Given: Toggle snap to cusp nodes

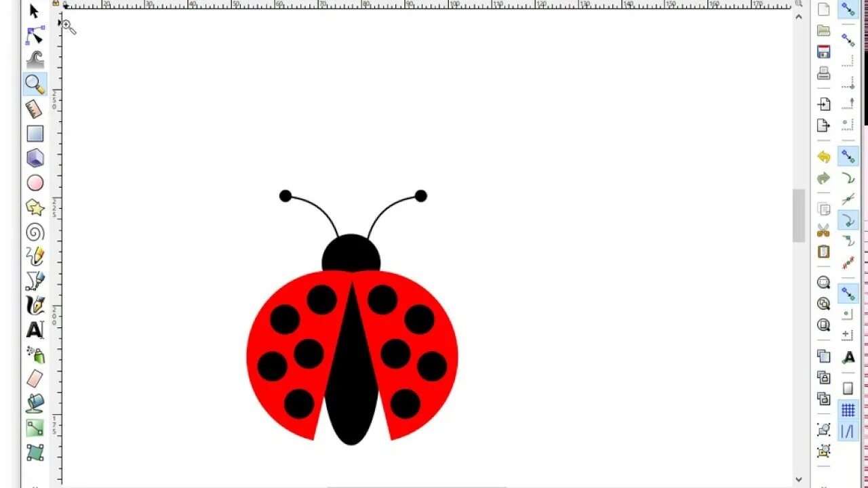Looking at the screenshot, I should (848, 220).
